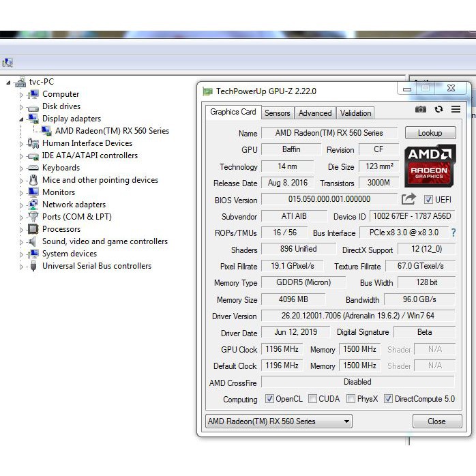Image resolution: width=476 pixels, height=476 pixels.
Task: Open the Advanced tab
Action: pyautogui.click(x=315, y=113)
